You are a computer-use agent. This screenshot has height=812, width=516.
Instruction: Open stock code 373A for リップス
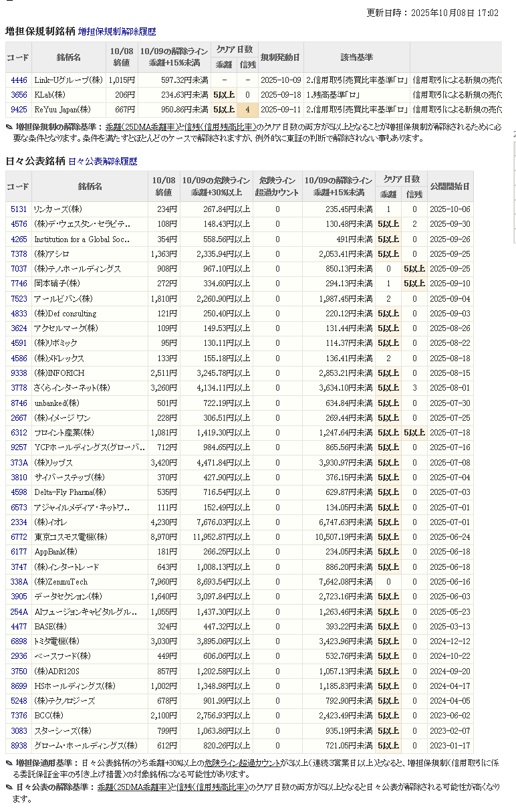tap(19, 463)
